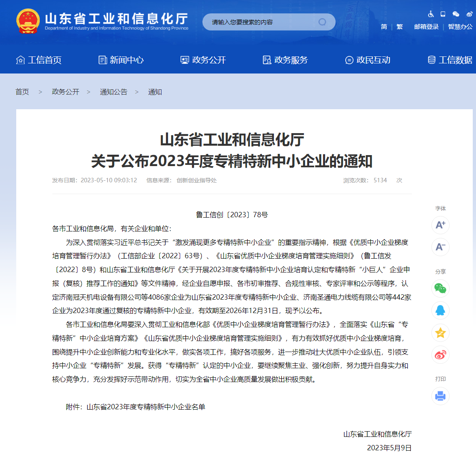Print the page using the printer icon

click(440, 396)
